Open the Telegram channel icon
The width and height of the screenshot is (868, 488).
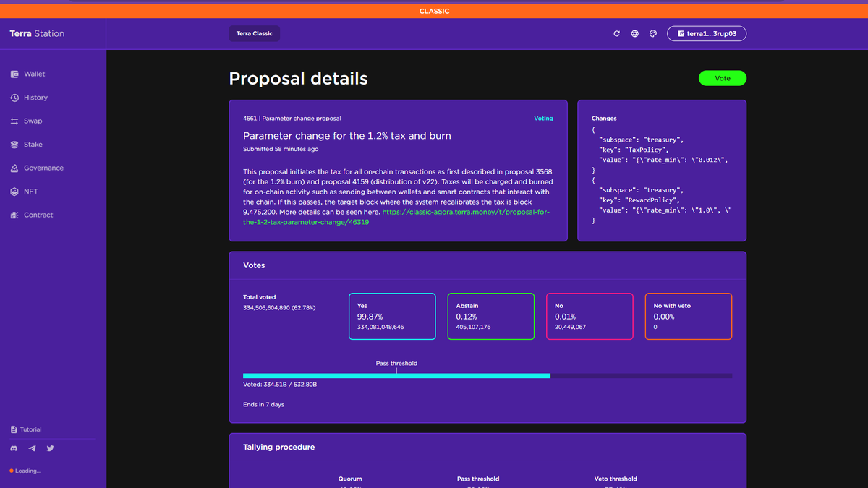32,448
